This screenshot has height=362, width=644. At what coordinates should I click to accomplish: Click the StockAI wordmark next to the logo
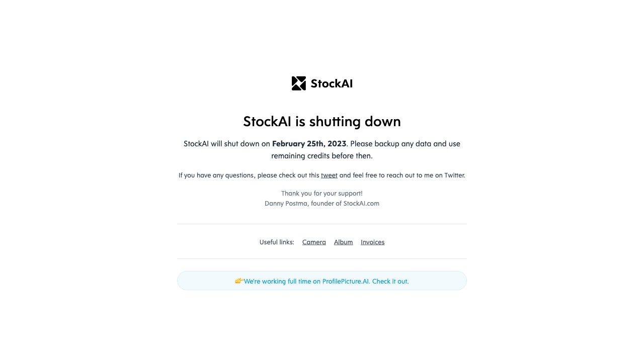(332, 83)
